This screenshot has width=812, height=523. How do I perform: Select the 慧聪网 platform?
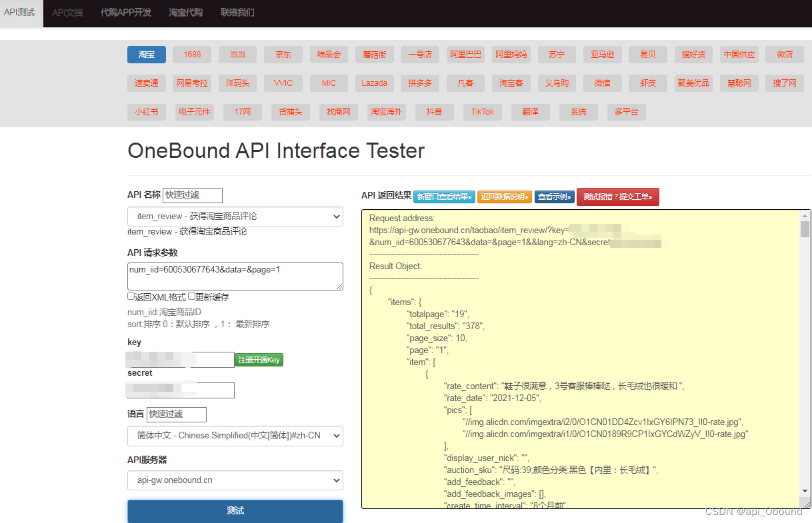pos(739,83)
